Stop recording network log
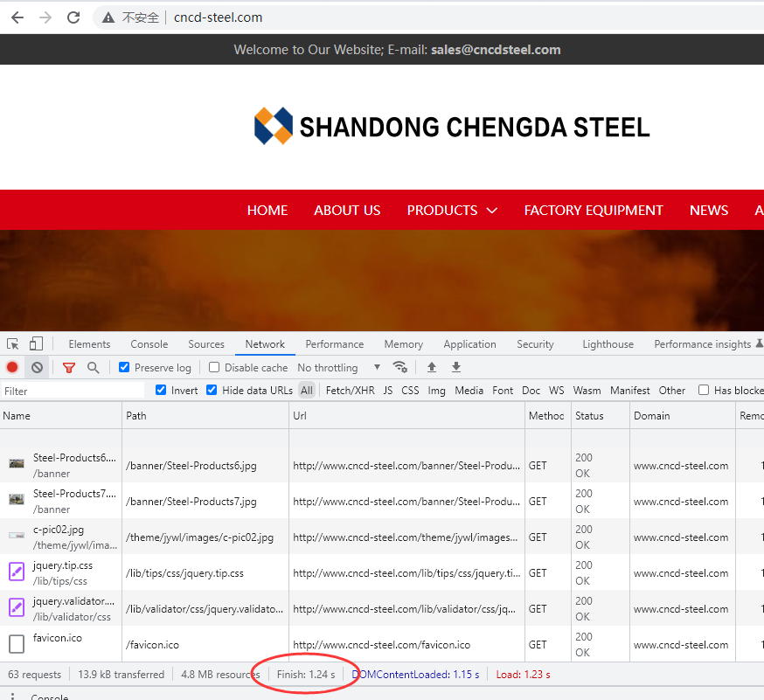 [x=12, y=368]
